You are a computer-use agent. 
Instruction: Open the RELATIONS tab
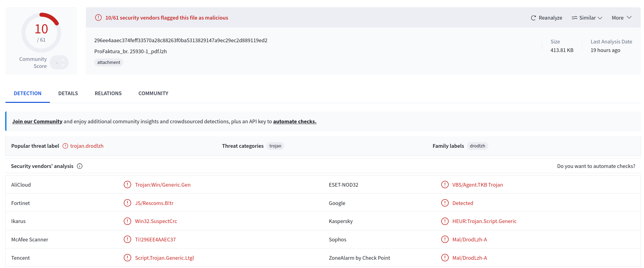(x=108, y=93)
